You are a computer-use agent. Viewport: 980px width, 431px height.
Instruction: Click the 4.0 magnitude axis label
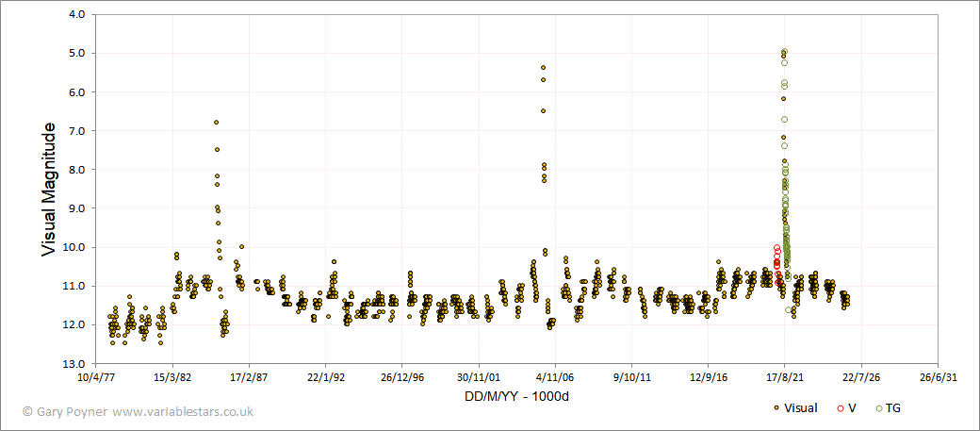point(81,14)
